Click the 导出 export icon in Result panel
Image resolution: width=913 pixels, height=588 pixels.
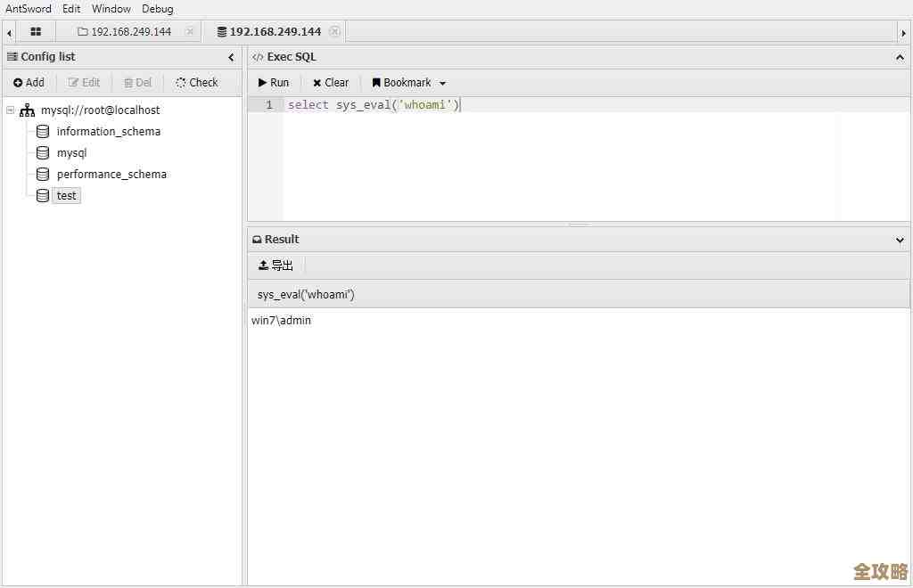pyautogui.click(x=265, y=265)
